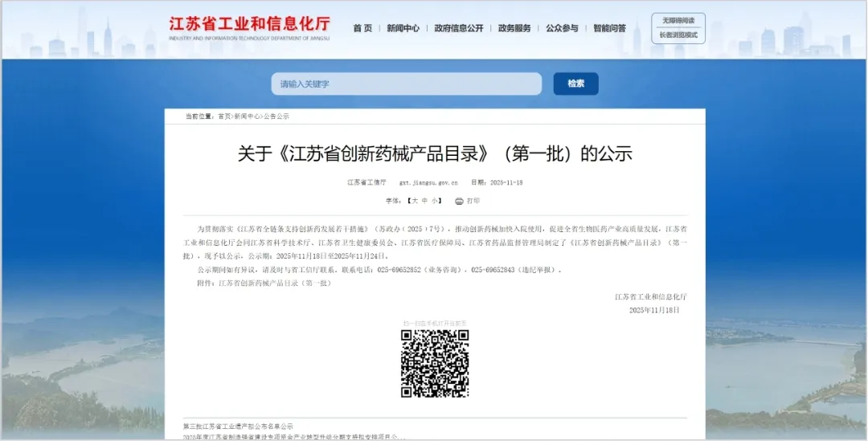This screenshot has height=441, width=868.
Task: Set font size to 中
Action: pos(424,202)
